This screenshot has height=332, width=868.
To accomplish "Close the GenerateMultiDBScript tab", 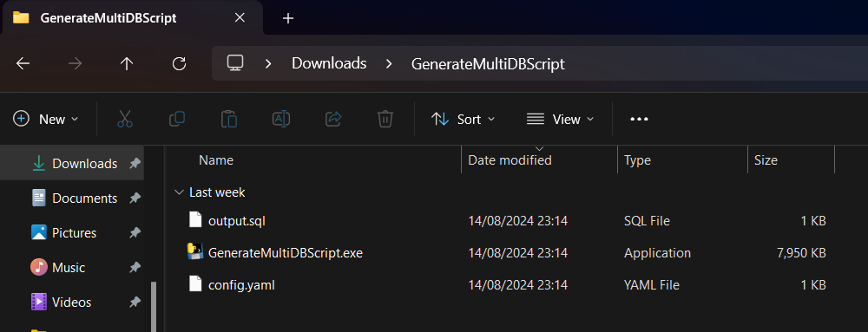I will click(x=240, y=17).
